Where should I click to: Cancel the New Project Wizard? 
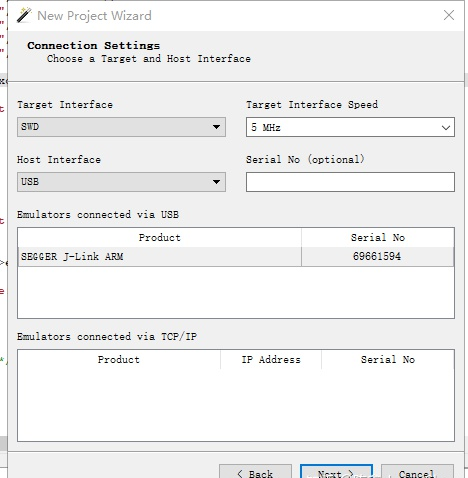coord(417,472)
